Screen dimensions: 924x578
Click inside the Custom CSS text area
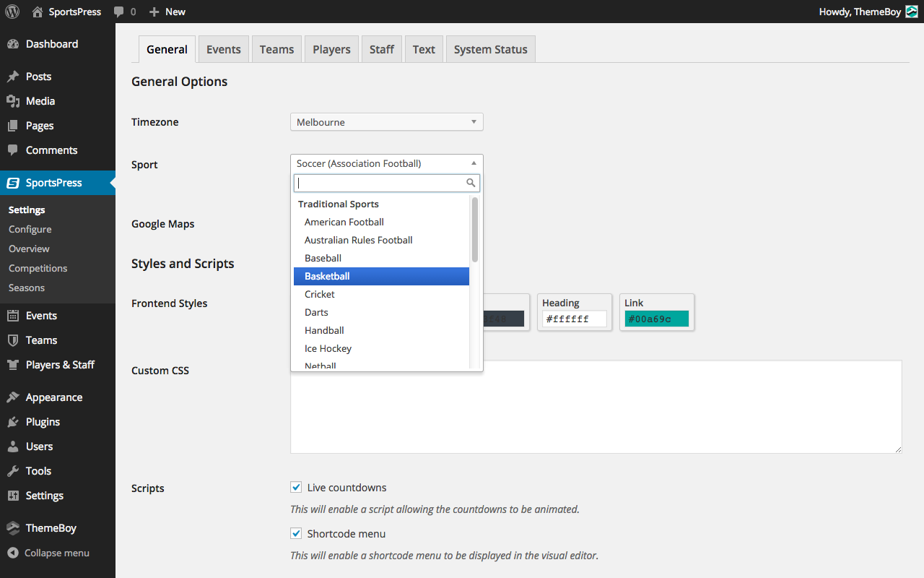click(x=596, y=407)
